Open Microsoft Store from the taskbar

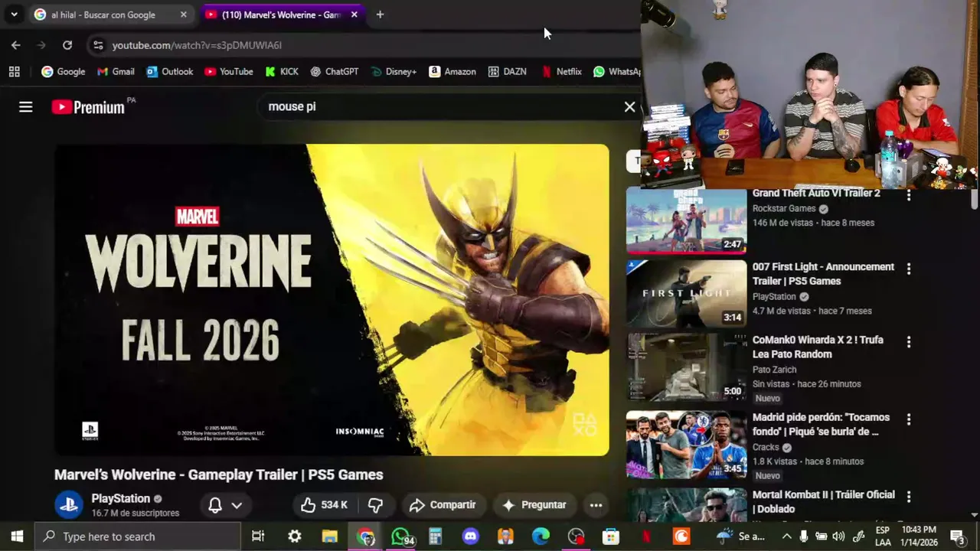tap(611, 536)
